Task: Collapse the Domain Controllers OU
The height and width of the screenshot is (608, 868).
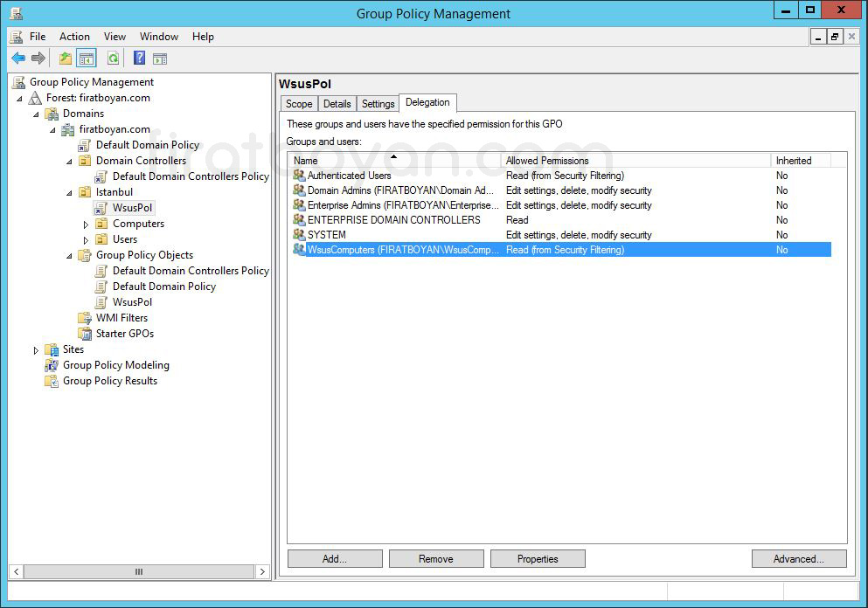Action: [x=69, y=162]
